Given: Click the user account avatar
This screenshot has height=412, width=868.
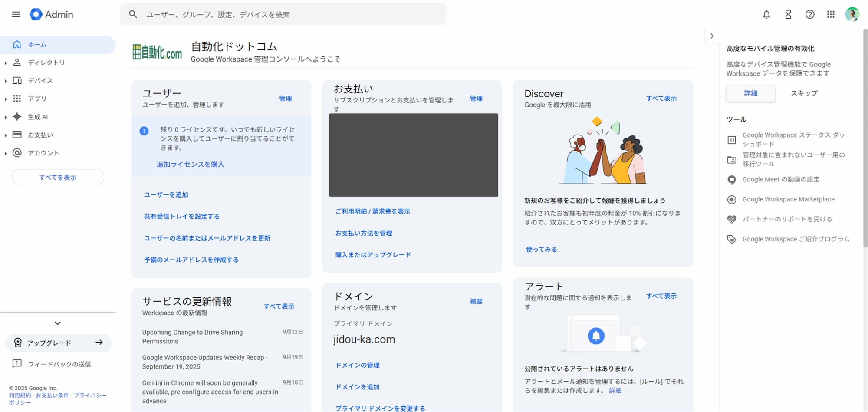Looking at the screenshot, I should tap(852, 14).
